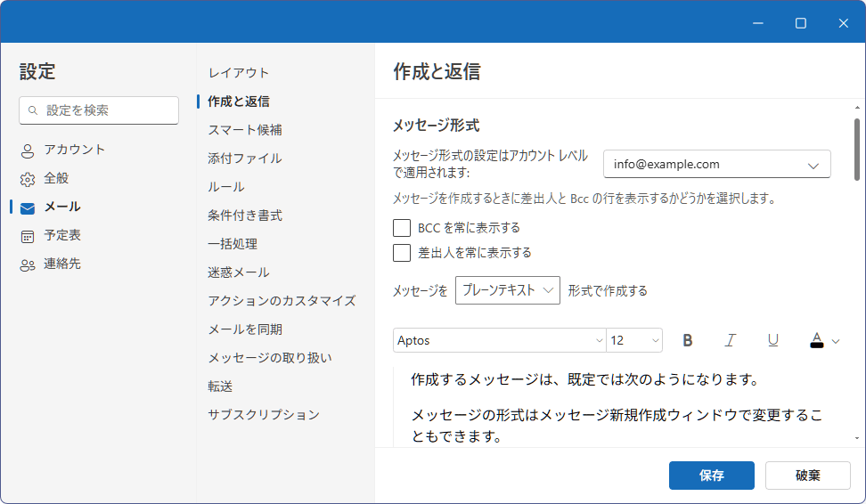Enable the 'BCC を常に表示する' checkbox
Screen dimensions: 866x504
click(x=402, y=228)
